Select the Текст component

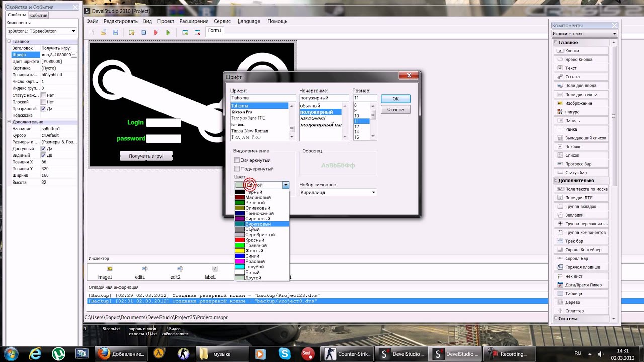(582, 68)
